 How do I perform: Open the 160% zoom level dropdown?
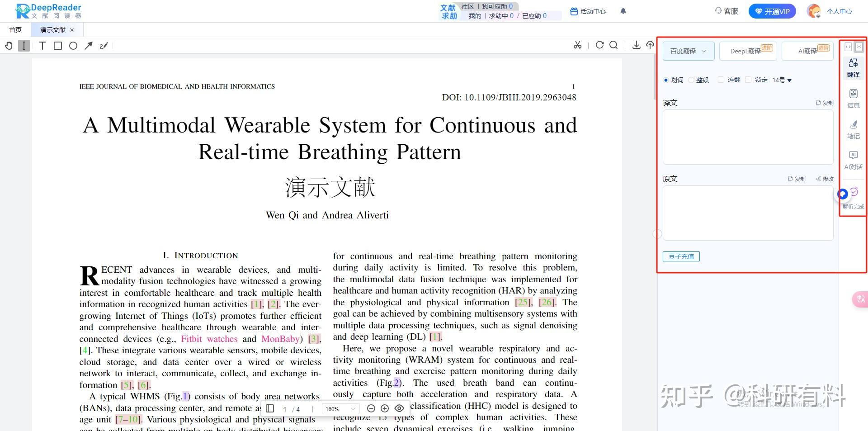click(x=340, y=408)
